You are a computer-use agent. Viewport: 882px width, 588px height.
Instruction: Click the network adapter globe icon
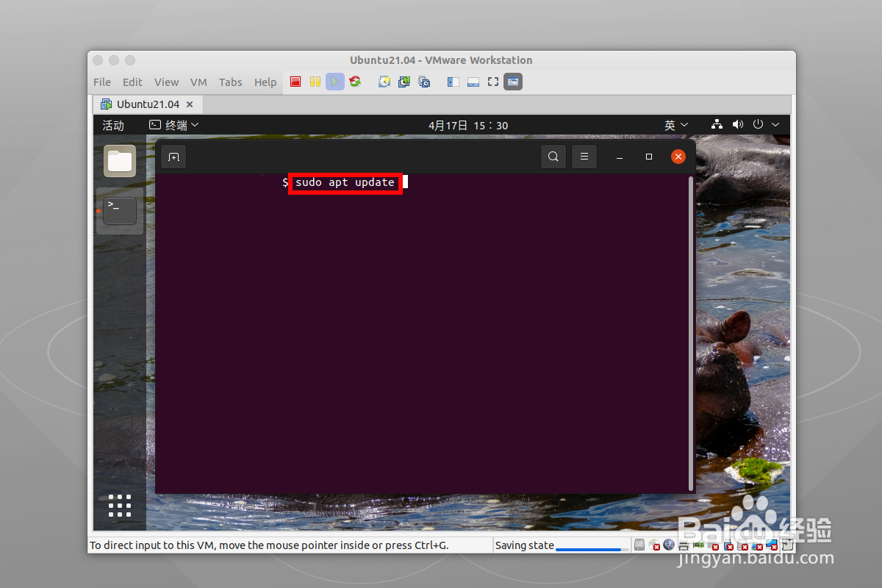669,545
